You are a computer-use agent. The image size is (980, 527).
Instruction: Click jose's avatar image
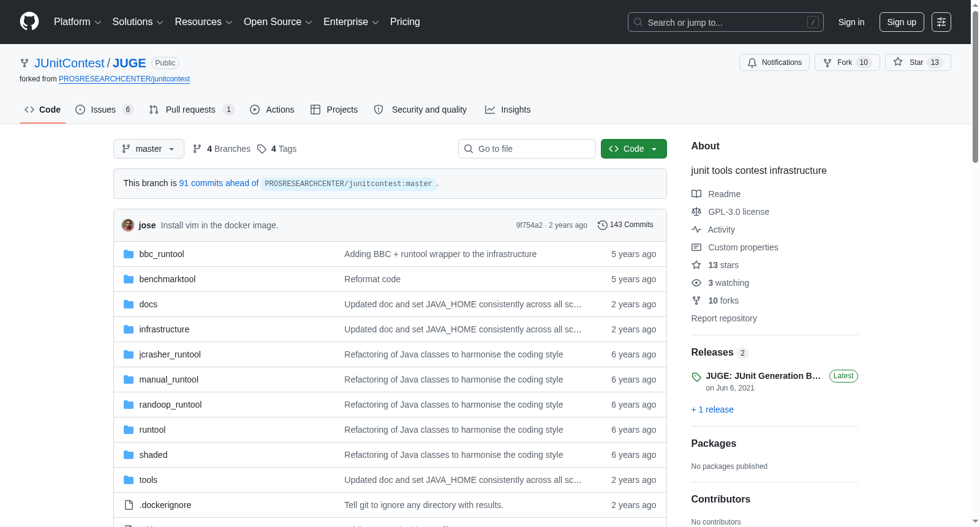point(128,225)
